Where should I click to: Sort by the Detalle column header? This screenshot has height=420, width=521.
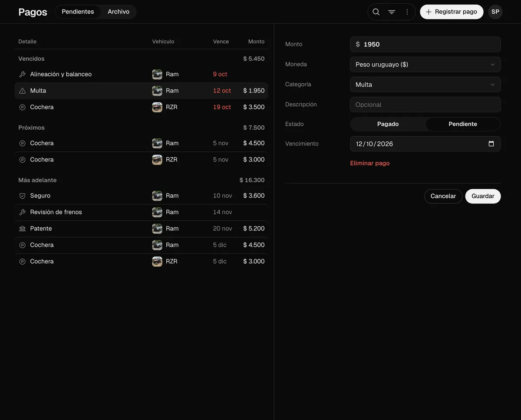pyautogui.click(x=27, y=42)
